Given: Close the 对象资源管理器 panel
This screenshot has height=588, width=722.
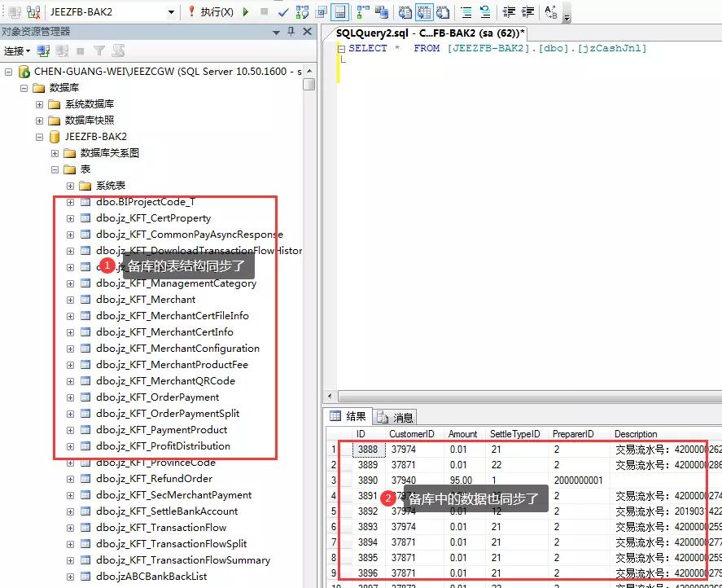Looking at the screenshot, I should click(x=307, y=31).
